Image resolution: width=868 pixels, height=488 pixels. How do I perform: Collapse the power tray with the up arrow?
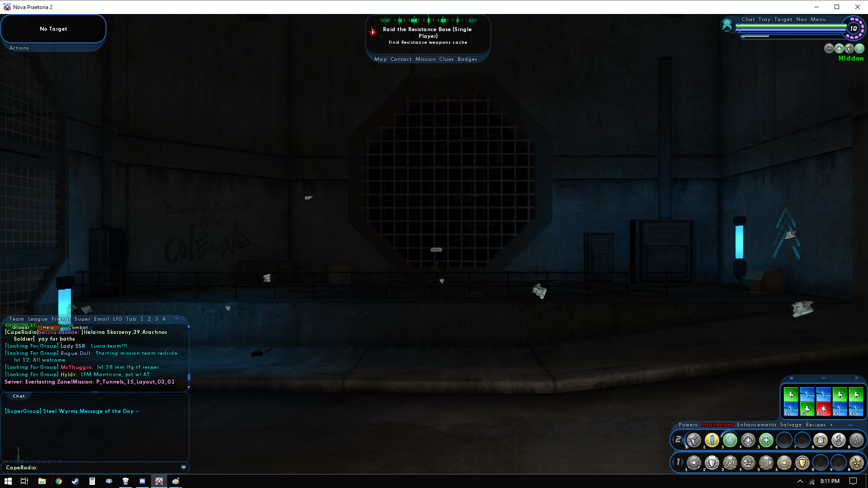[850, 425]
